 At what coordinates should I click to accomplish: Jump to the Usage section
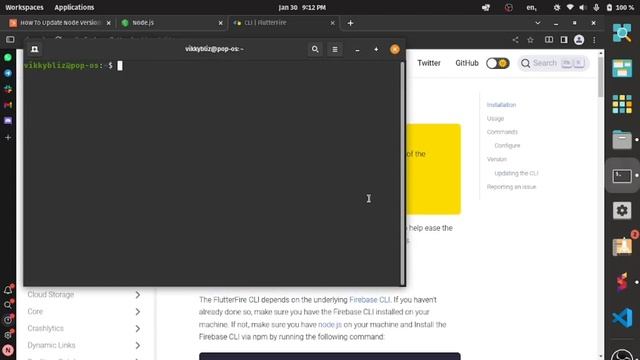(495, 118)
